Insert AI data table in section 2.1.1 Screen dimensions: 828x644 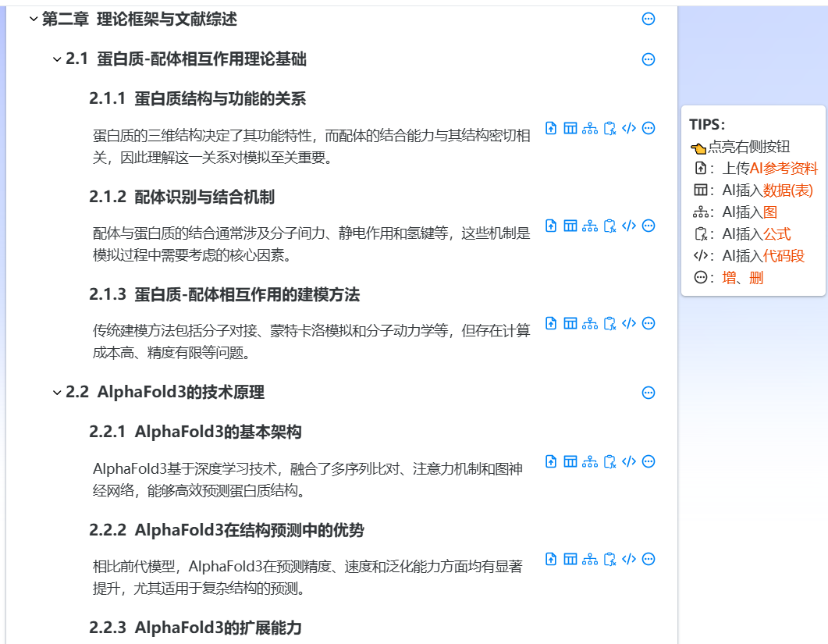pyautogui.click(x=570, y=128)
